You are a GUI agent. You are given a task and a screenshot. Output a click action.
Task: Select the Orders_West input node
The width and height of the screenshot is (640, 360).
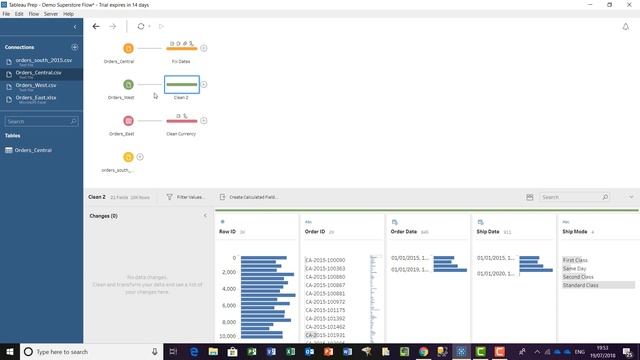[128, 84]
